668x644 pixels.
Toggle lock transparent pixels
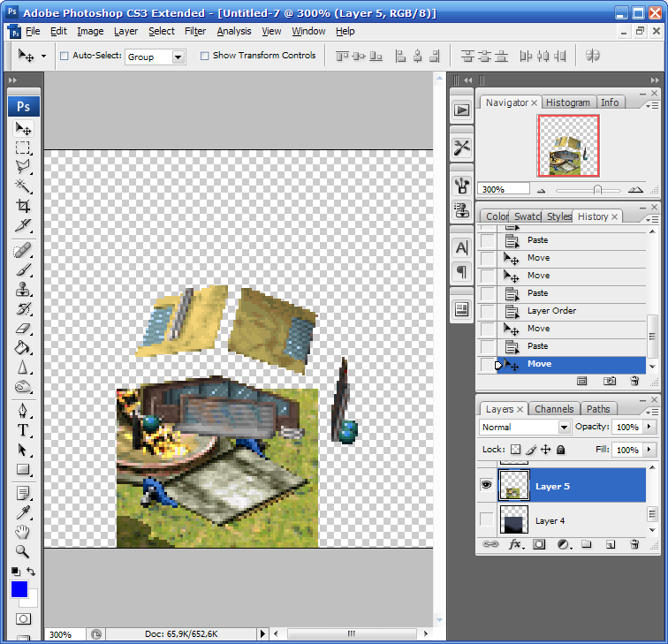pos(515,450)
